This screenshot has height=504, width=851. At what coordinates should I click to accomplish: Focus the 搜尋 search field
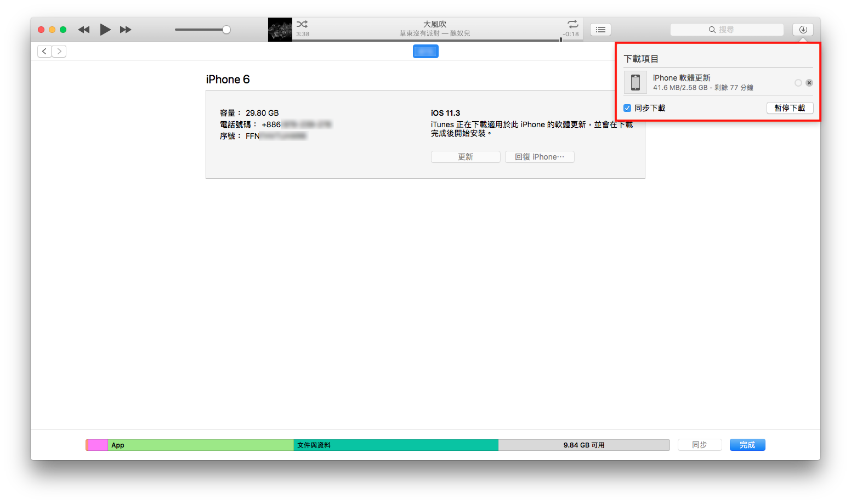(727, 30)
